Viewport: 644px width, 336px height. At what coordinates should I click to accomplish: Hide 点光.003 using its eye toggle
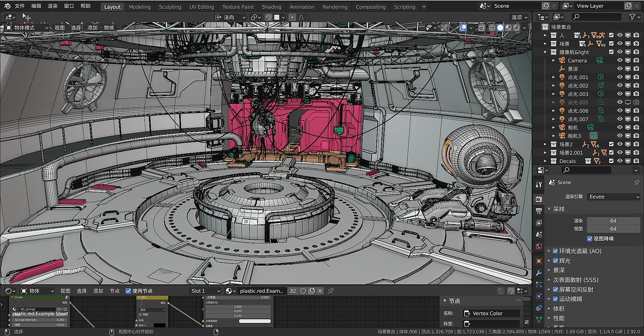point(620,94)
